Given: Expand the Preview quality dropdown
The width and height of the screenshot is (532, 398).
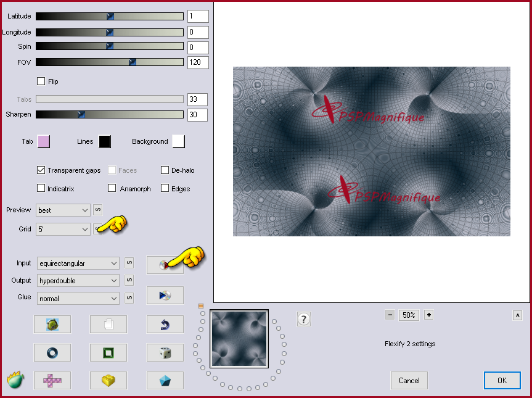Looking at the screenshot, I should point(63,210).
